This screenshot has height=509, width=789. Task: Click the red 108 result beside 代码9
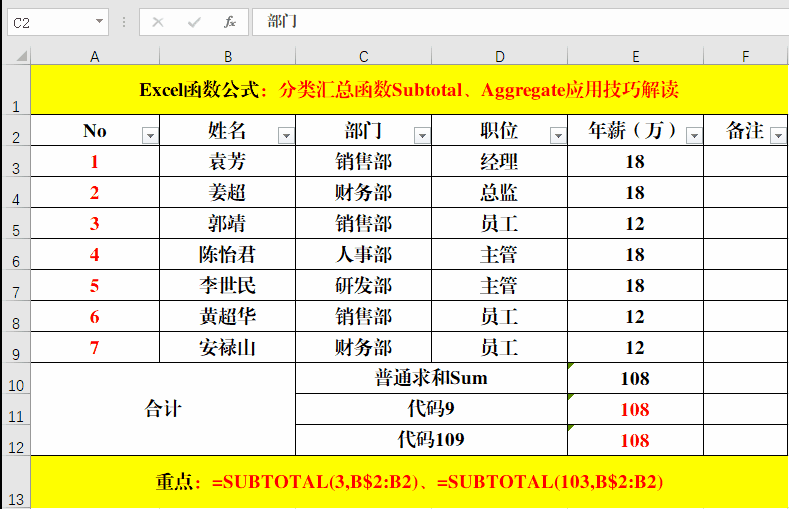coord(636,409)
